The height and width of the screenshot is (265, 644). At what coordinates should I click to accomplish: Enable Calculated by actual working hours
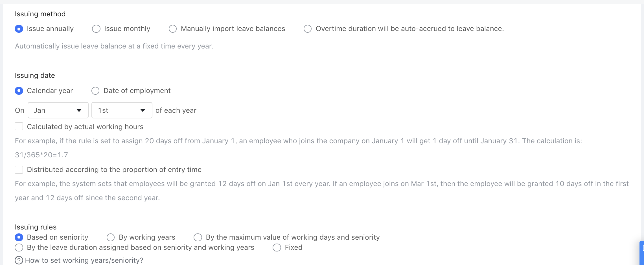pos(19,127)
